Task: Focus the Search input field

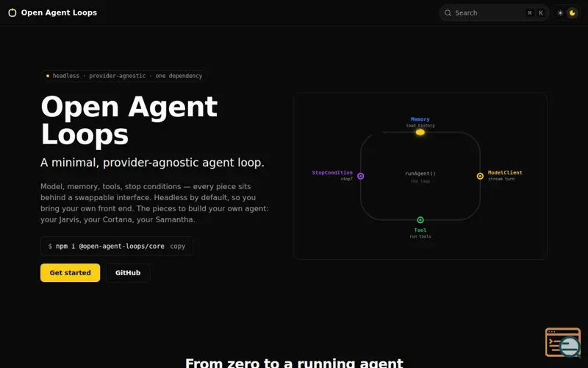Action: click(494, 13)
